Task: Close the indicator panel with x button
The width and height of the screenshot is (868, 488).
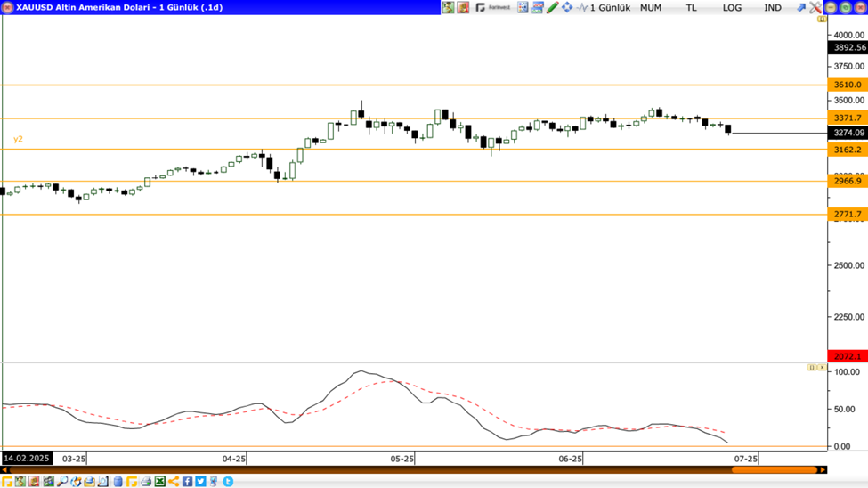Action: (821, 367)
